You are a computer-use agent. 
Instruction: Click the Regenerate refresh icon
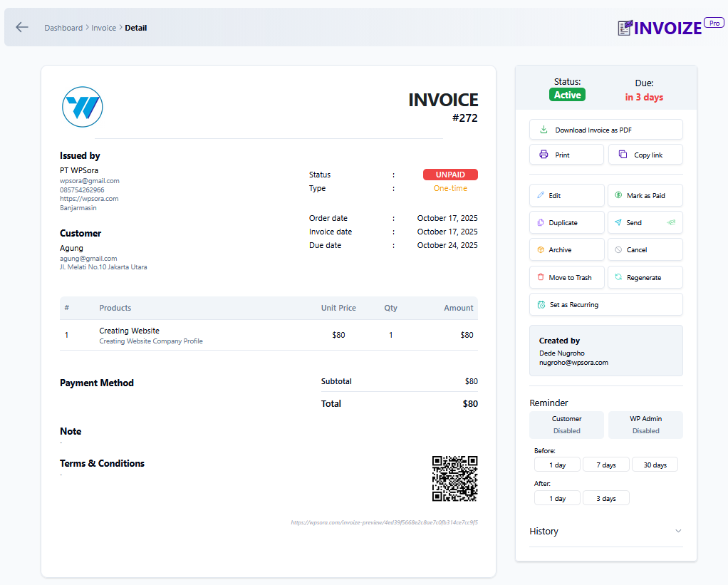pos(617,277)
